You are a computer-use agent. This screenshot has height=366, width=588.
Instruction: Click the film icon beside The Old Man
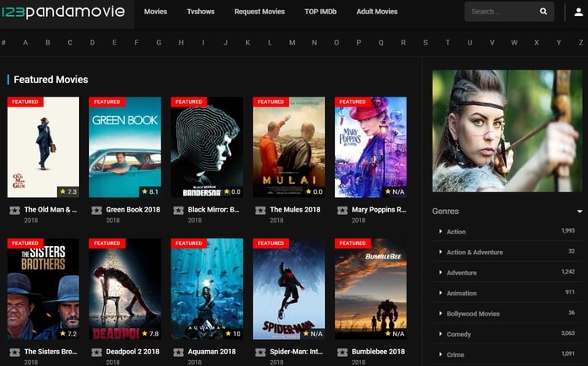click(x=14, y=210)
